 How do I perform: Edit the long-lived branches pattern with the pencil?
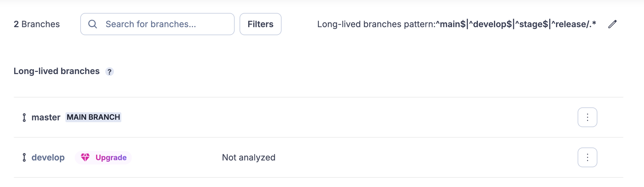(613, 24)
